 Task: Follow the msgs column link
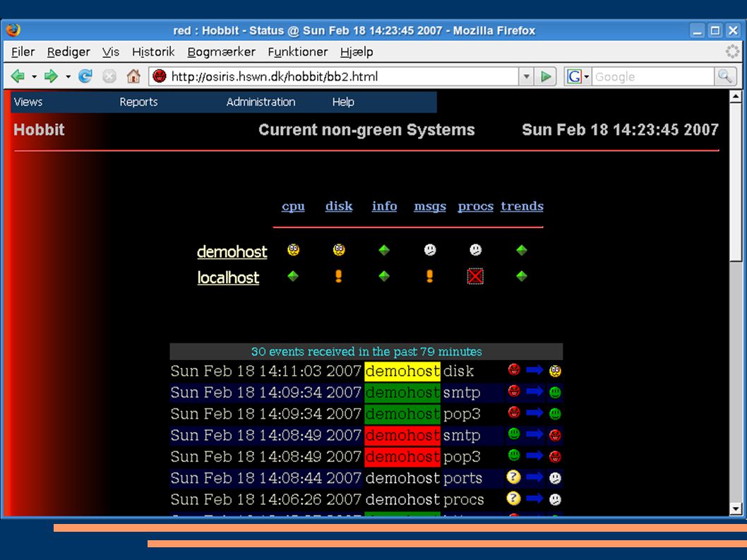pos(430,206)
